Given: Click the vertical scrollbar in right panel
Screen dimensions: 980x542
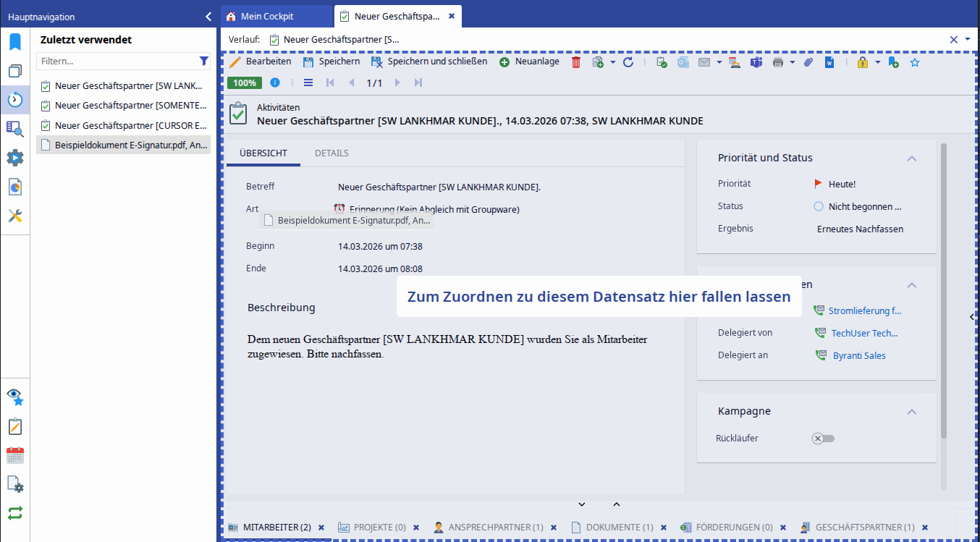Looking at the screenshot, I should pos(943,289).
